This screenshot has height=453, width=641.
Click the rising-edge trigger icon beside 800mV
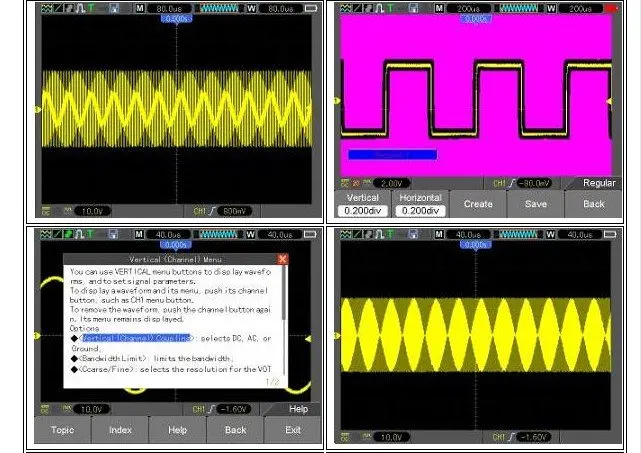212,211
